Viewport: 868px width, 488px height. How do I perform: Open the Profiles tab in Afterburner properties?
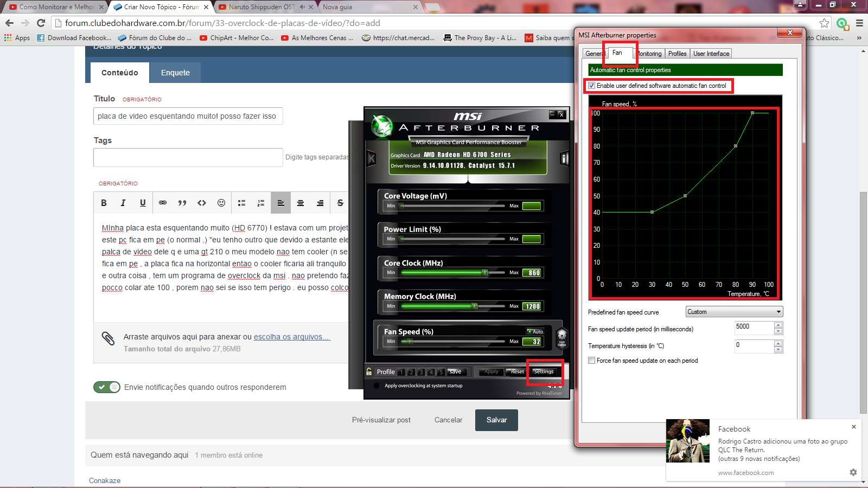(x=677, y=54)
